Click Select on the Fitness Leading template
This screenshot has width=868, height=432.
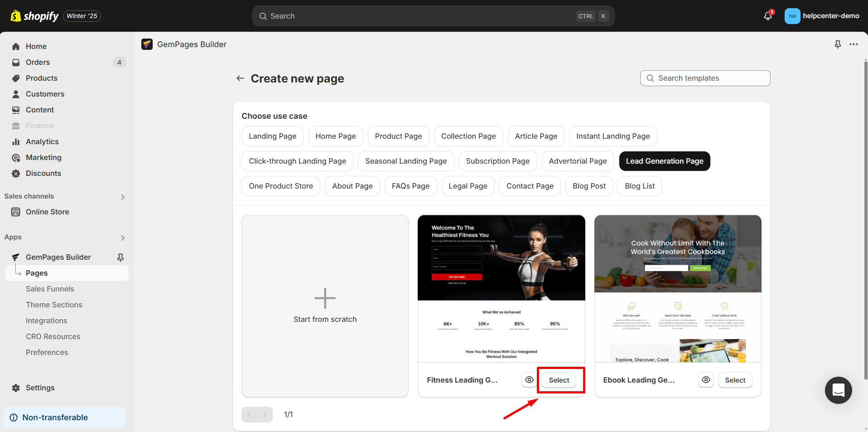[x=559, y=380]
